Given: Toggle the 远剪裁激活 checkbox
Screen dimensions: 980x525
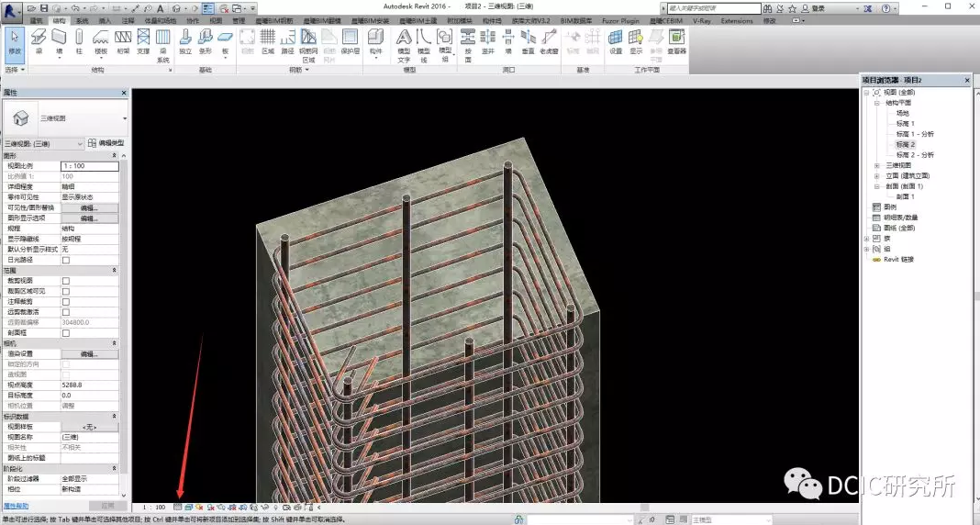Looking at the screenshot, I should point(66,312).
